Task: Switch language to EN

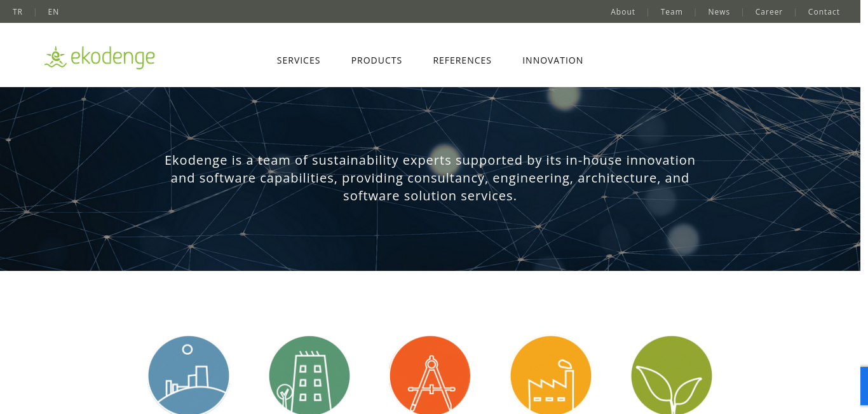Action: (53, 11)
